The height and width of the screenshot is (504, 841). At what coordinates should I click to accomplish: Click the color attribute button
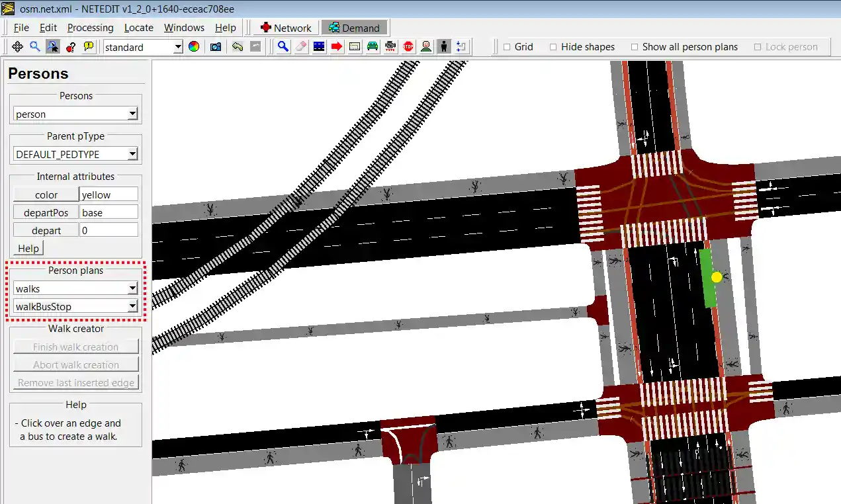point(46,194)
